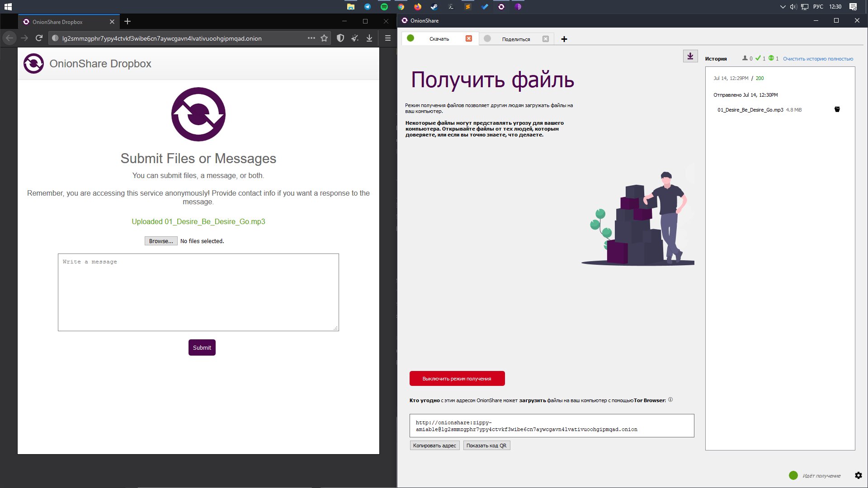The width and height of the screenshot is (868, 488).
Task: Open Sublime Text from the taskbar
Action: point(468,7)
